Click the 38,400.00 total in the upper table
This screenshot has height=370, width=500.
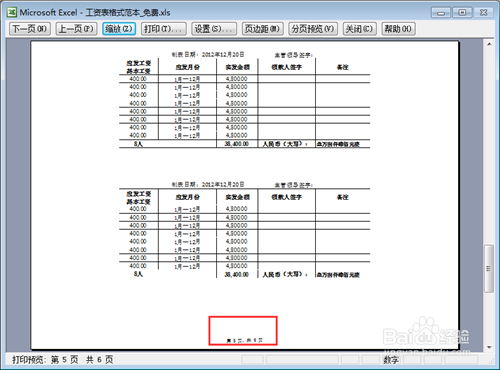(x=237, y=144)
